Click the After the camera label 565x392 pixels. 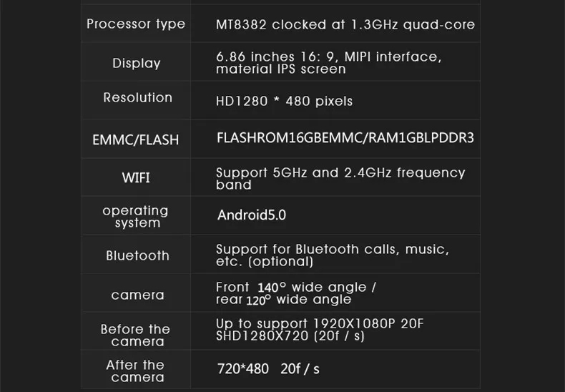pos(135,371)
